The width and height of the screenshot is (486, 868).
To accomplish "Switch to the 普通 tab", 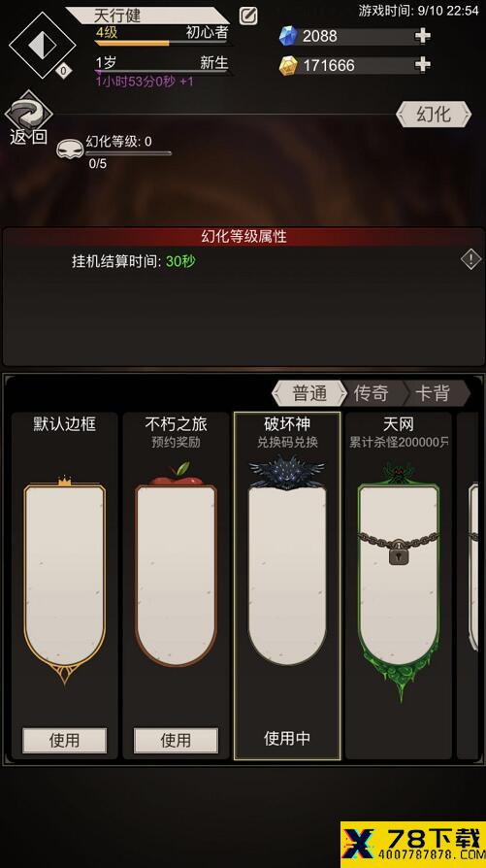I will 308,393.
